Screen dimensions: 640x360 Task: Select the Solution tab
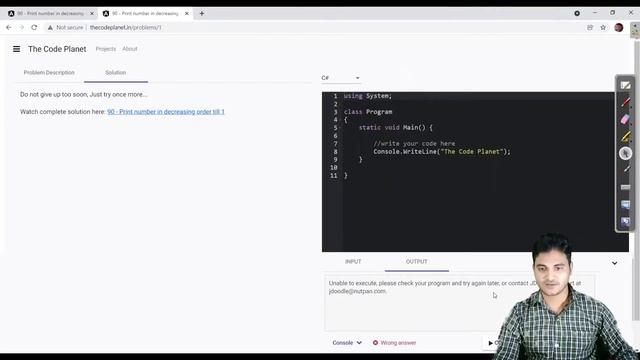tap(116, 73)
